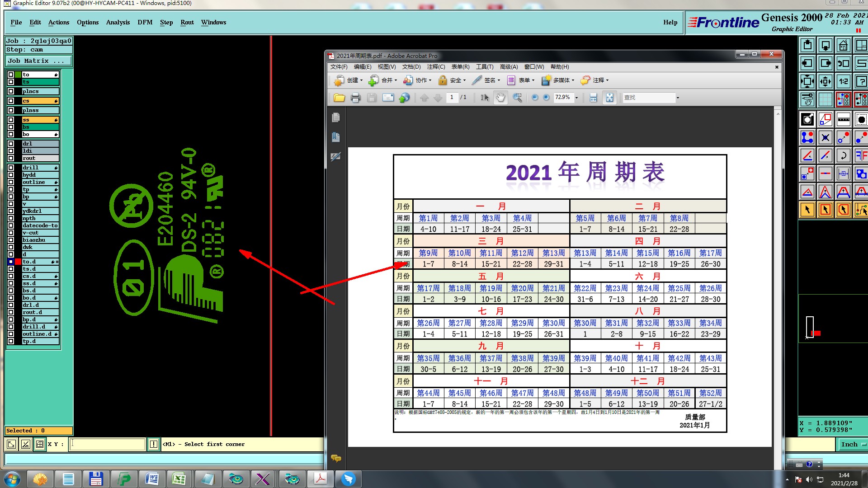This screenshot has height=488, width=868.
Task: Toggle checkbox for the drill layer
Action: point(11,168)
